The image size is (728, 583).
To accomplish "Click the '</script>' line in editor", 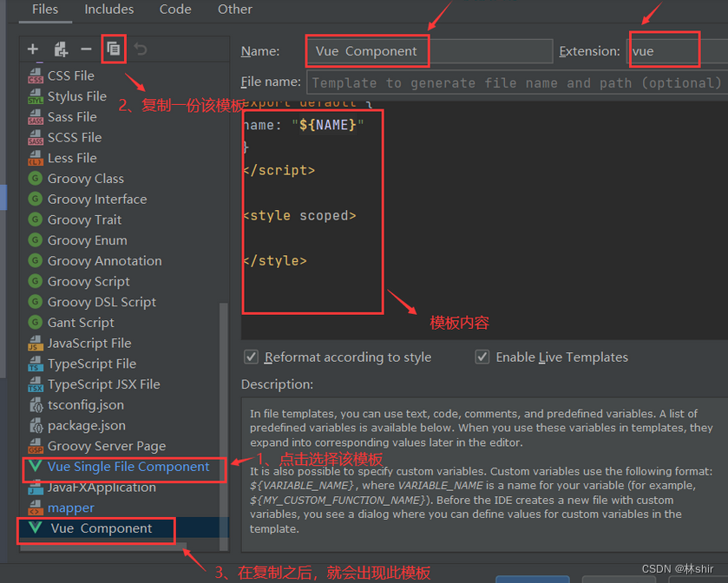I will click(279, 170).
